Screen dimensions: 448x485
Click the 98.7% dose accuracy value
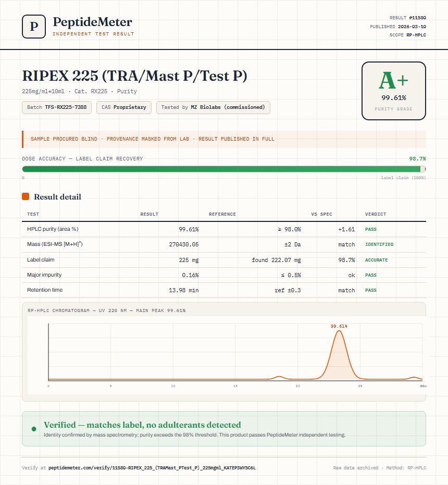tap(417, 159)
